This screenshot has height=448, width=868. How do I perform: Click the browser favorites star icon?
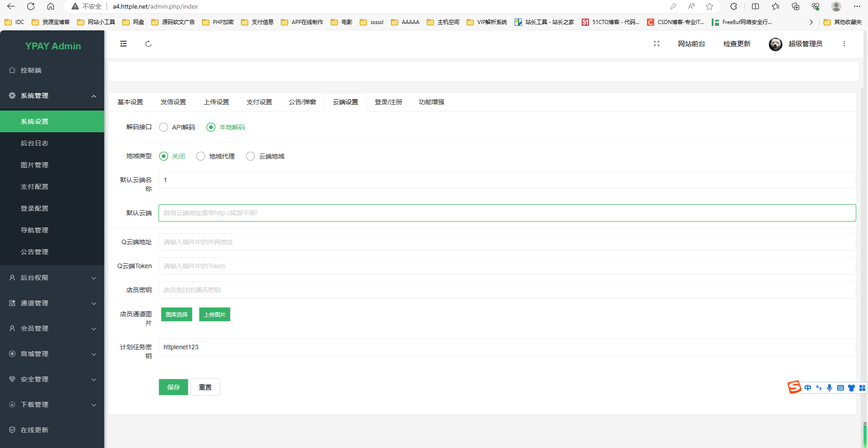point(709,6)
